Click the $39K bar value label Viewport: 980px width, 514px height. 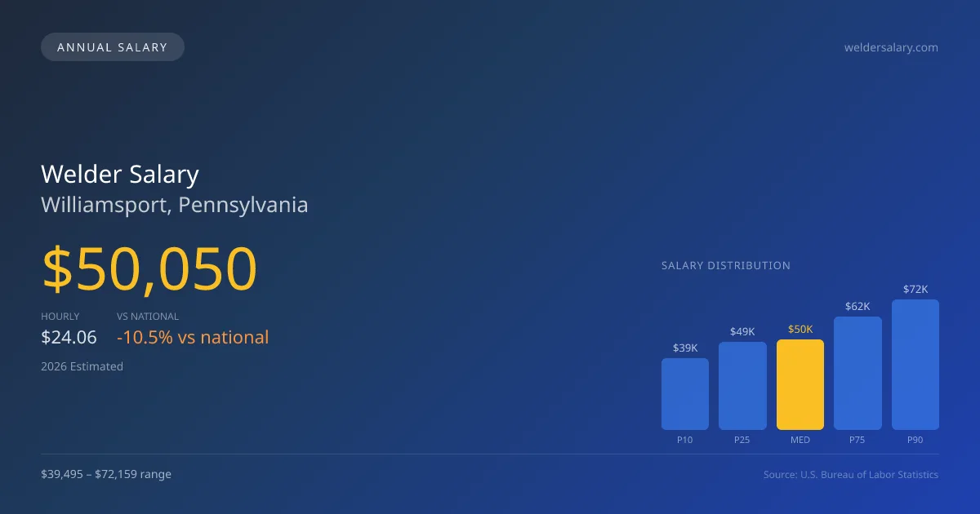click(685, 348)
